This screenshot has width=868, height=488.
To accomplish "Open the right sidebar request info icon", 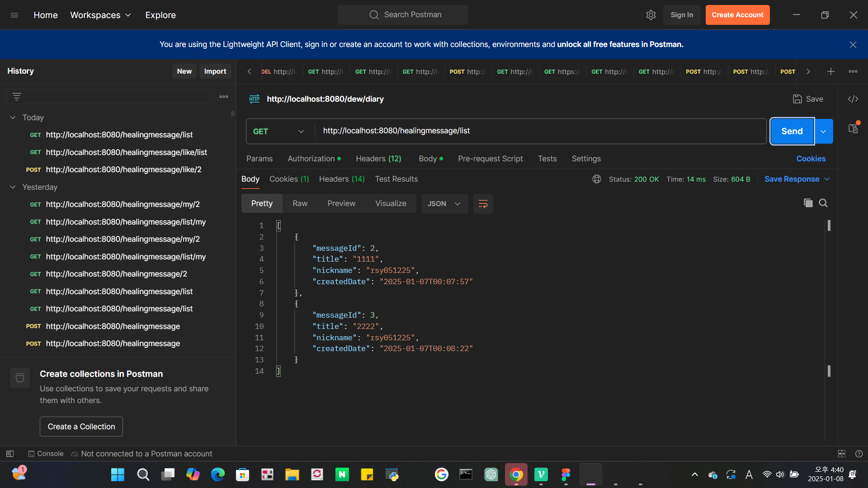I will click(x=853, y=128).
